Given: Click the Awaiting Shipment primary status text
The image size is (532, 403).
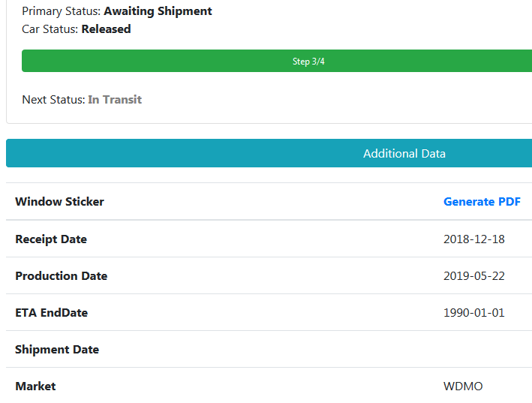Looking at the screenshot, I should click(x=158, y=11).
